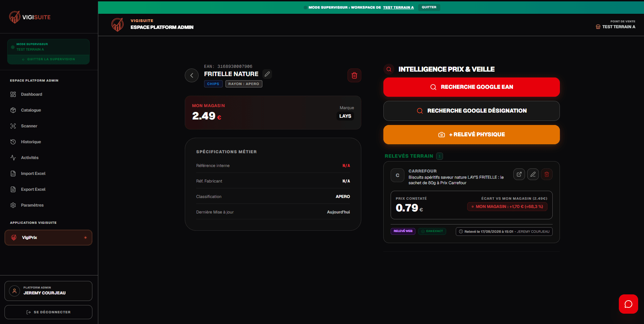Click the relevé date timestamp

pyautogui.click(x=504, y=232)
